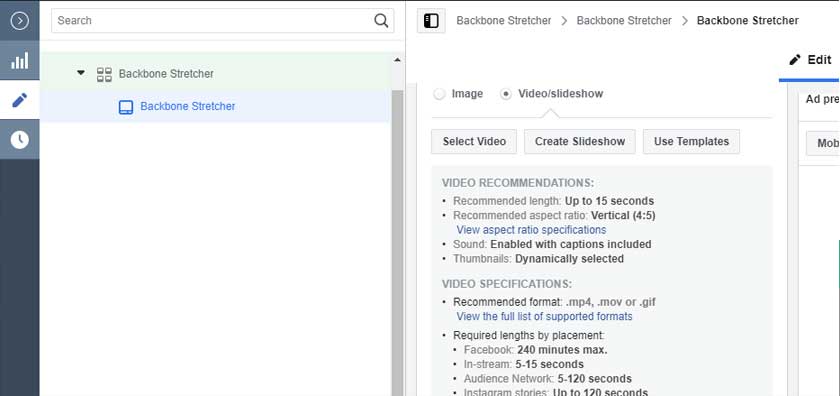Click the ad icon next to blue Backbone Stretcher
Screen dimensions: 840x396
(126, 107)
